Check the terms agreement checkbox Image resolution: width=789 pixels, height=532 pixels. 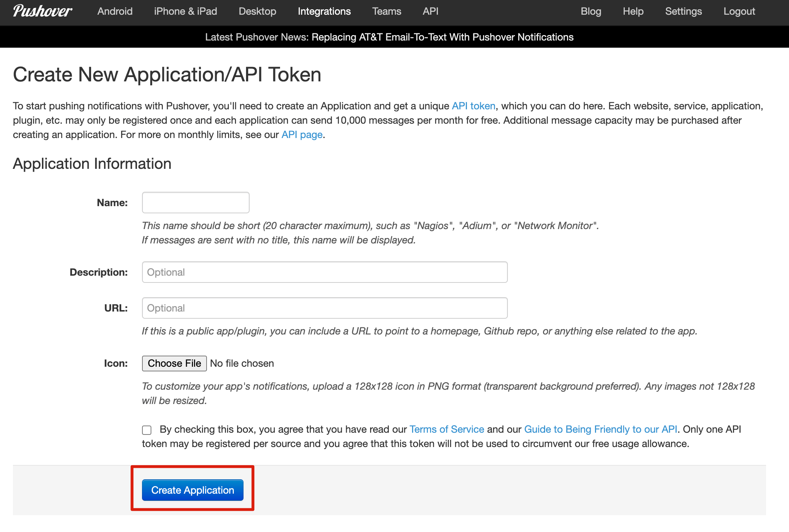coord(147,430)
